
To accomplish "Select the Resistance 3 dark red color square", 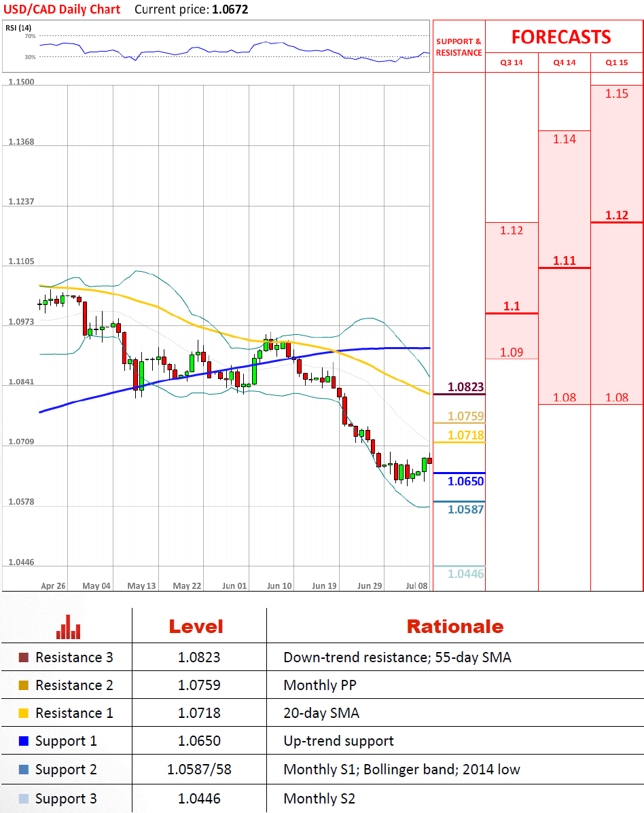I will pyautogui.click(x=24, y=657).
